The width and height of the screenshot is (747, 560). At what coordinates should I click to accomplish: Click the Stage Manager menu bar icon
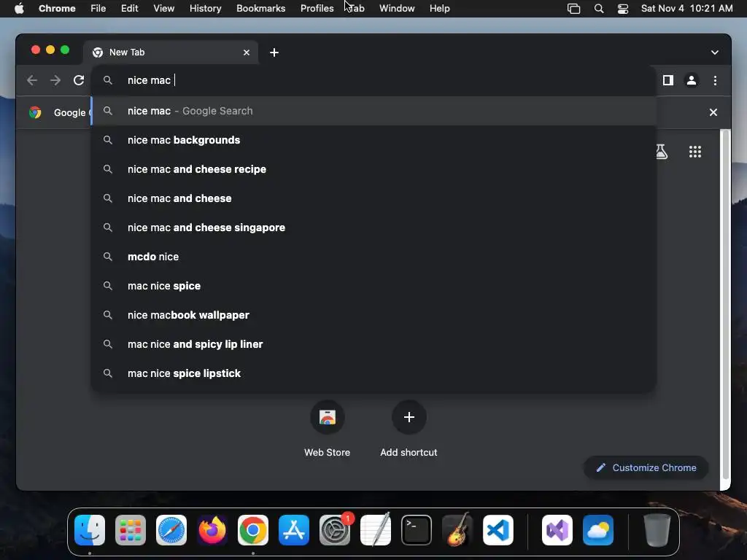[x=573, y=8]
